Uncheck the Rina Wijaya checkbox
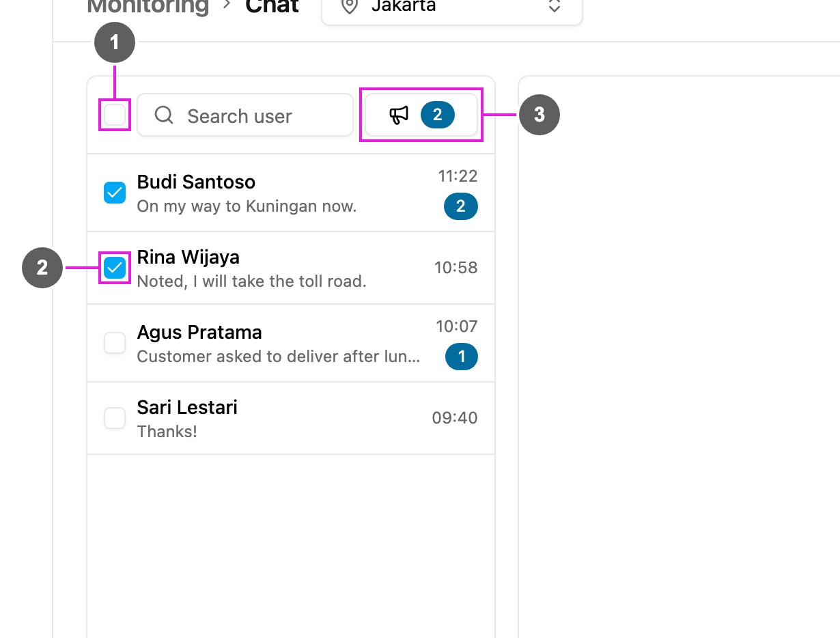This screenshot has height=638, width=840. (115, 268)
